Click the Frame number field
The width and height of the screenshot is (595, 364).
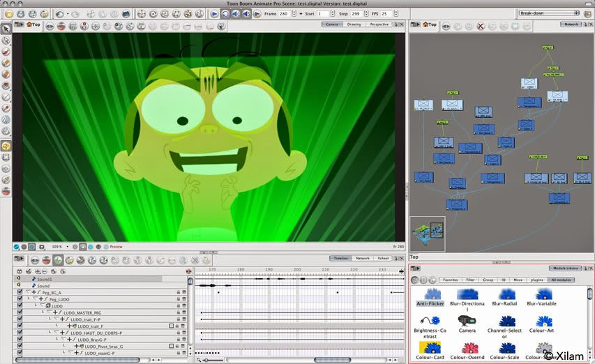(284, 14)
